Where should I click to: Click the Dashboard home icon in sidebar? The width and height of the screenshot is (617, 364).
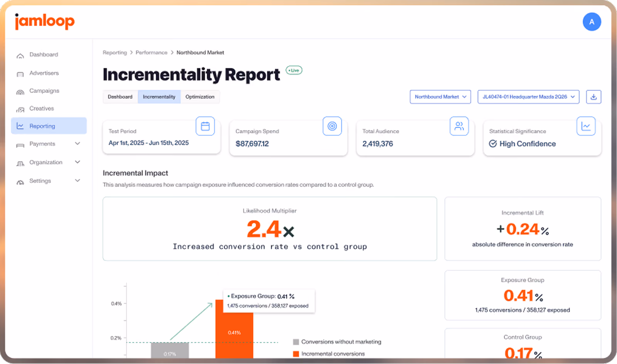pos(20,56)
